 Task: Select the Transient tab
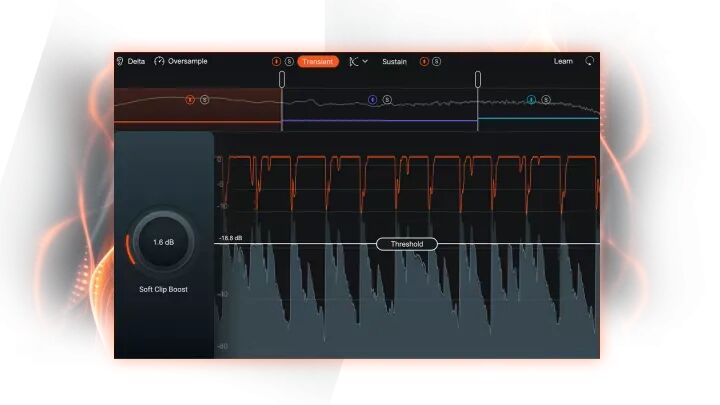tap(318, 61)
